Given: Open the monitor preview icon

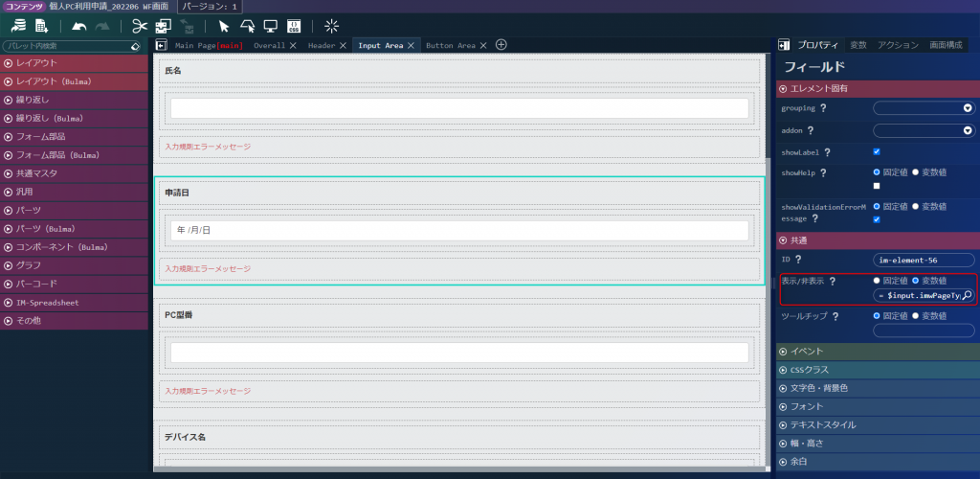Looking at the screenshot, I should pos(270,26).
